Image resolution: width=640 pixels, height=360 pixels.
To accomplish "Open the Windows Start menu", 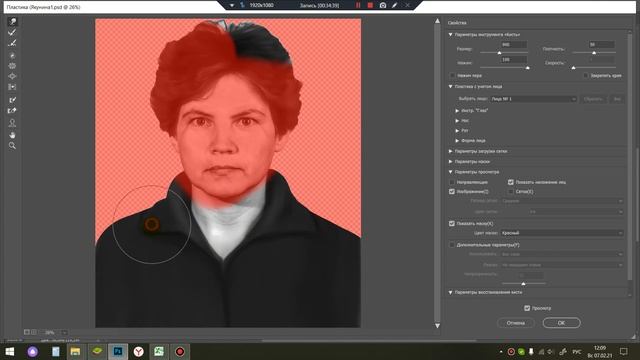I will coord(10,351).
